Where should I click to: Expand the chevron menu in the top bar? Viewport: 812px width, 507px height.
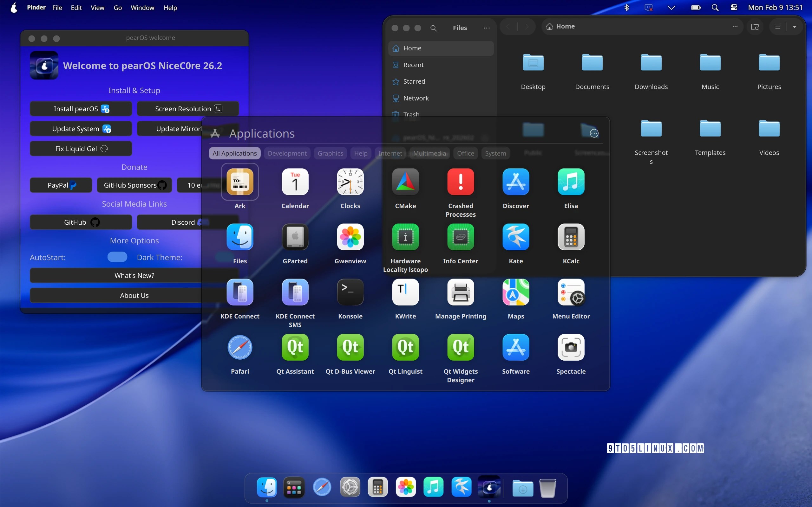(671, 7)
